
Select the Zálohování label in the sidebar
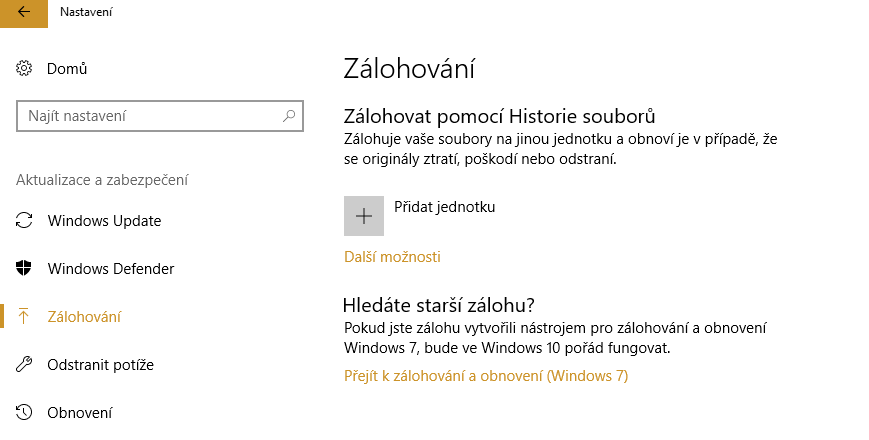(84, 316)
